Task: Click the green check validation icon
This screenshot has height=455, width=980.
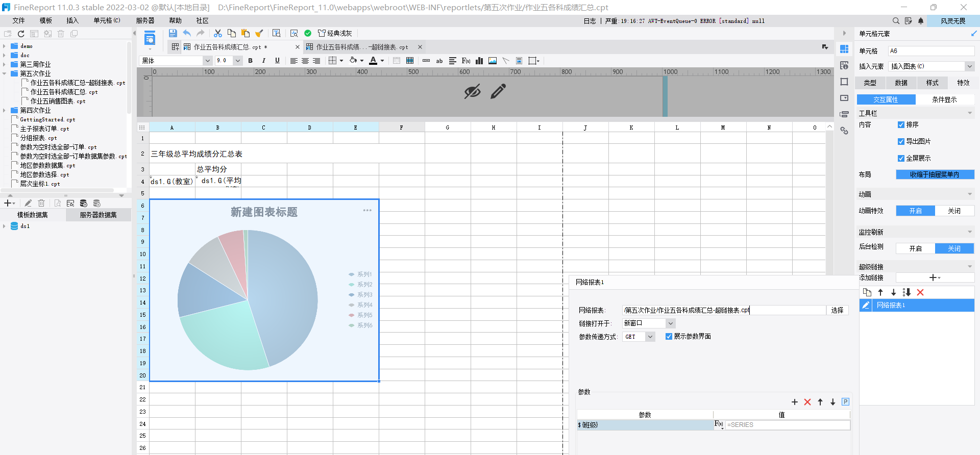Action: point(308,33)
